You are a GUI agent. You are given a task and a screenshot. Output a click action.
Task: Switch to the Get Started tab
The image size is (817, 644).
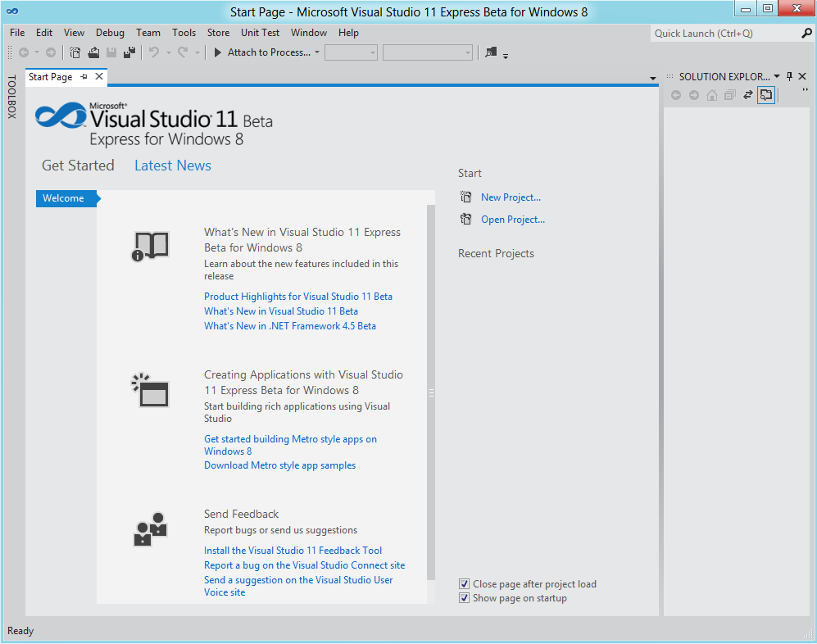coord(78,166)
